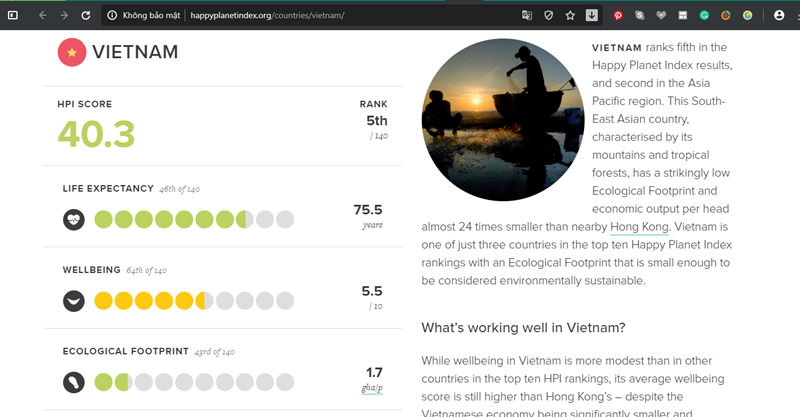
Task: Open the shield protection icon in address bar
Action: point(548,15)
